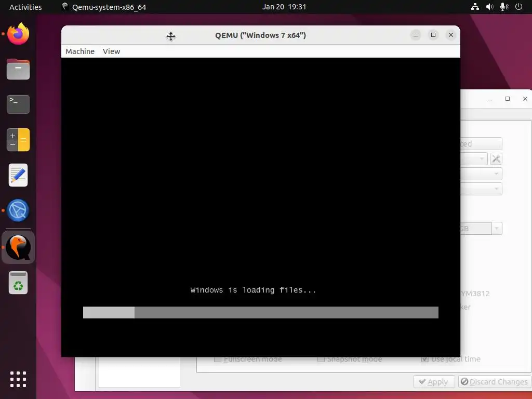Viewport: 532px width, 399px height.
Task: Uncheck Use local time in background window
Action: tap(424, 359)
